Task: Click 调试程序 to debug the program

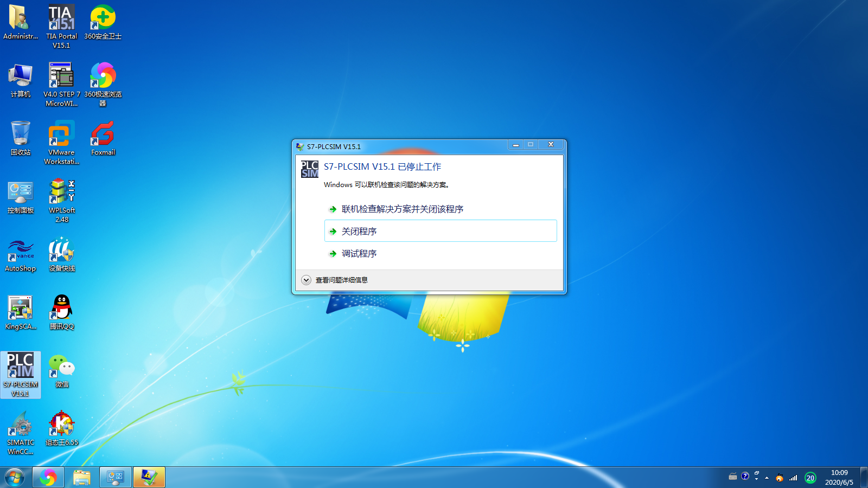Action: (x=359, y=254)
